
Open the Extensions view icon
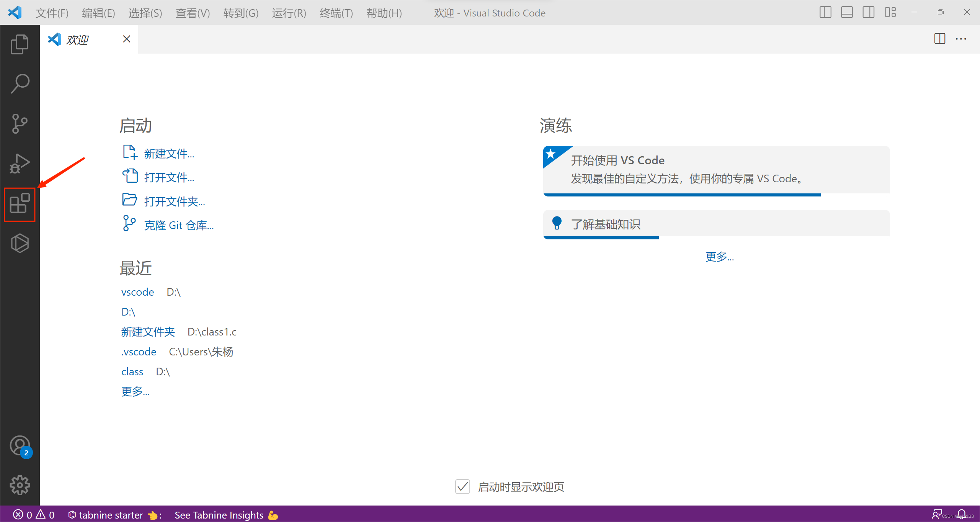[x=20, y=204]
